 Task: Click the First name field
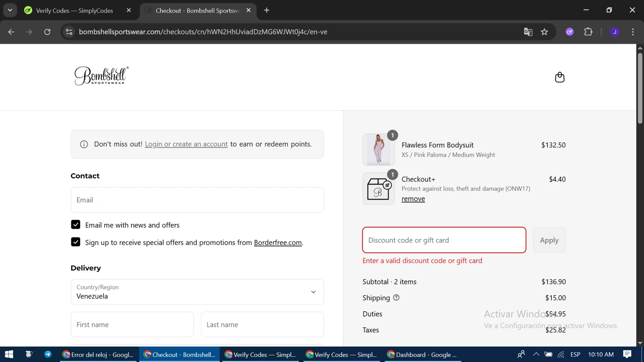pyautogui.click(x=132, y=325)
